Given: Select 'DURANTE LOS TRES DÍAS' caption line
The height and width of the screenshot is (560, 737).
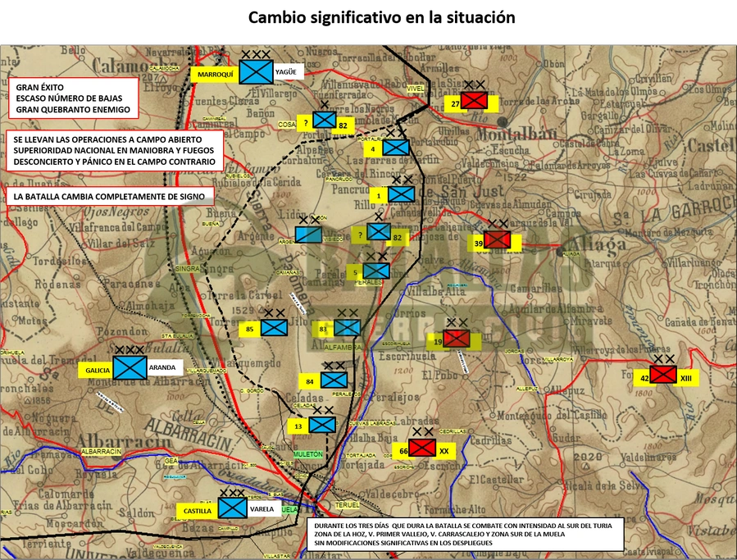Looking at the screenshot, I should pyautogui.click(x=463, y=526).
